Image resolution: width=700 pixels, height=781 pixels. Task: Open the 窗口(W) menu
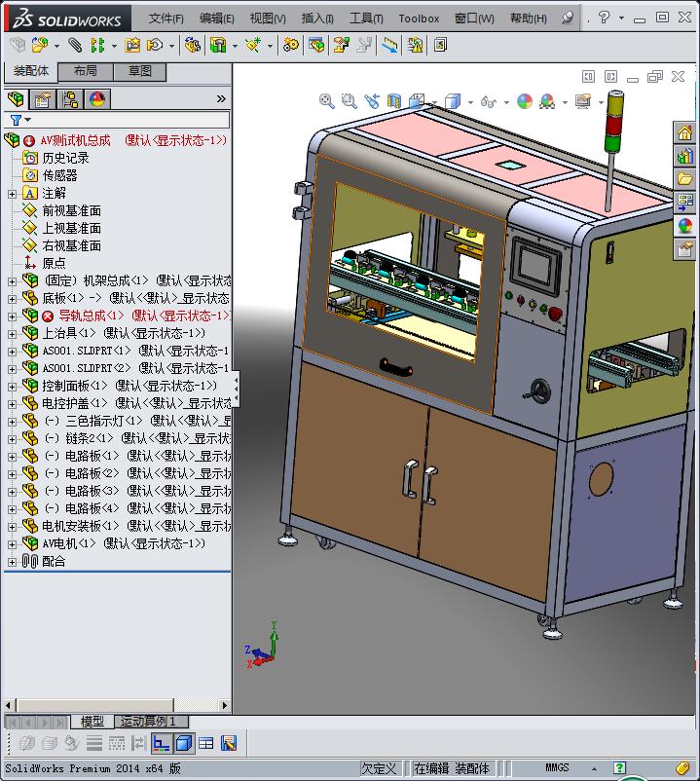(474, 19)
